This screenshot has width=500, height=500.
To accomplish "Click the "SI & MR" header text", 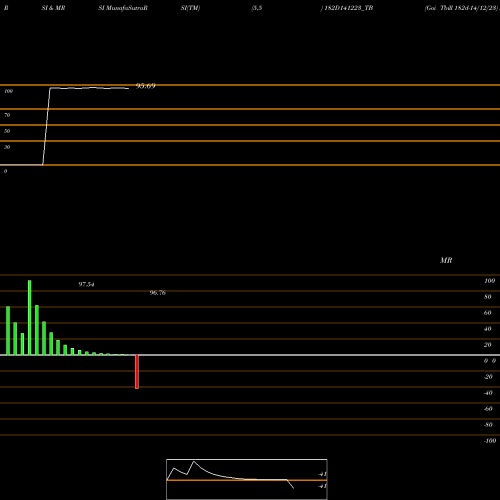I will tap(53, 8).
